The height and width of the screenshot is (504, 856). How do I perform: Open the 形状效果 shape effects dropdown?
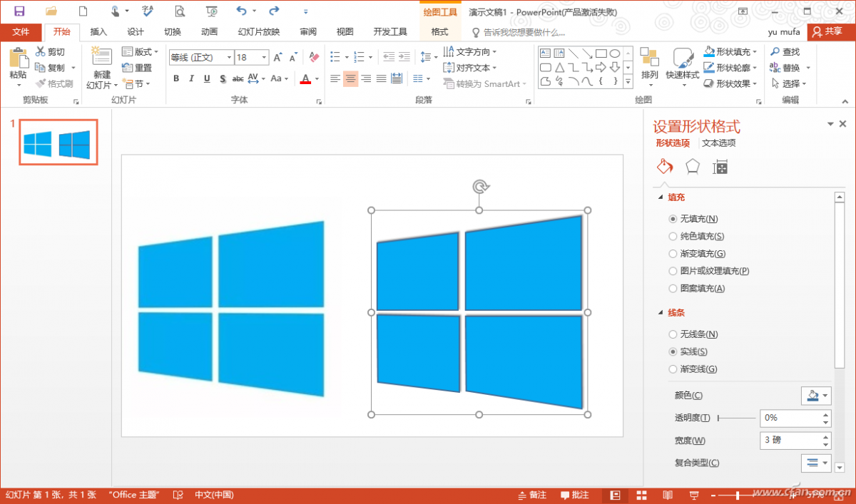click(x=730, y=83)
